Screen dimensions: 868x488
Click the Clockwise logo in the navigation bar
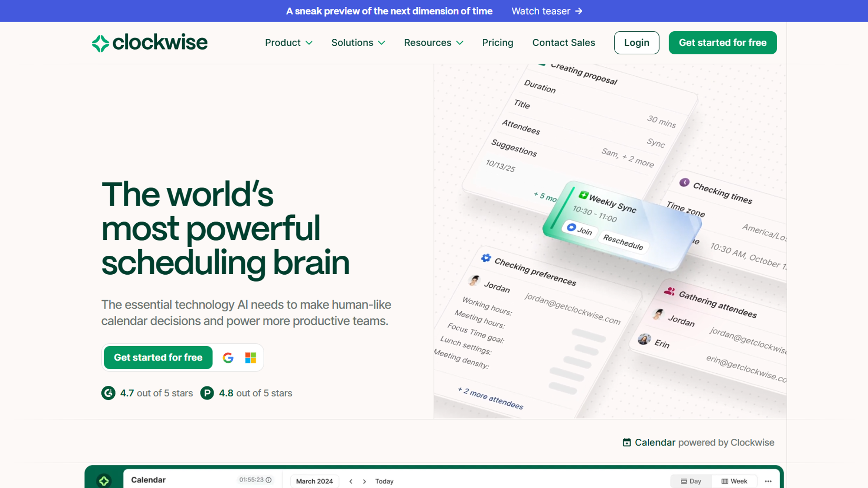pos(149,42)
